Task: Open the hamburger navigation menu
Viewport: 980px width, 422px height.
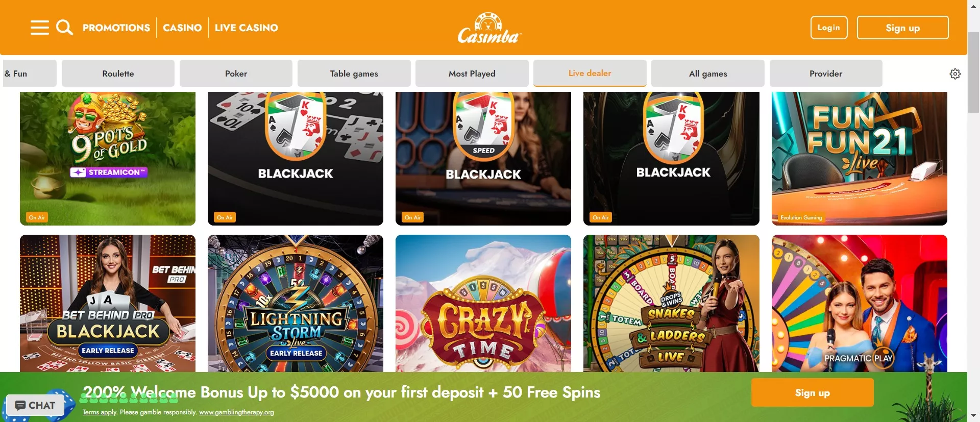Action: [40, 28]
